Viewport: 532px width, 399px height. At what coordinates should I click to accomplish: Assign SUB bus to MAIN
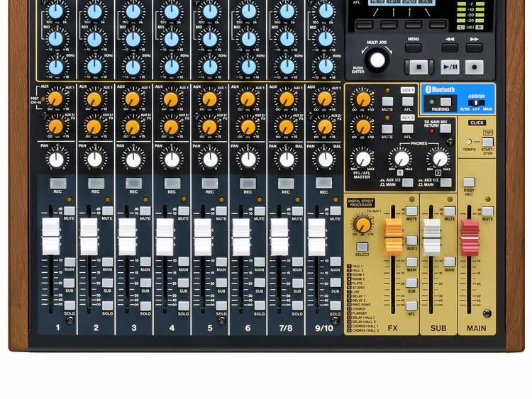450,262
